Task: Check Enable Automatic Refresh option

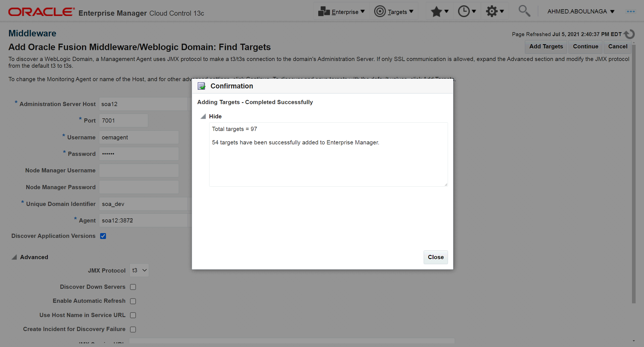Action: [133, 301]
